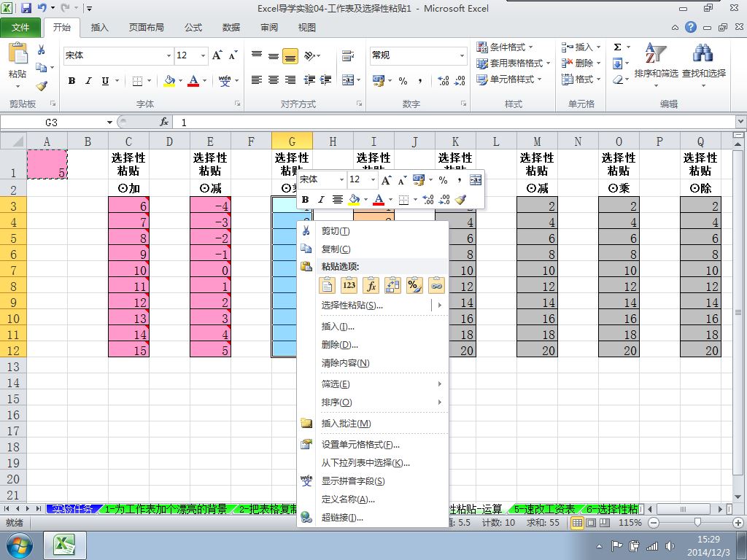The image size is (747, 560).
Task: Choose 复制(C) from the context menu
Action: [x=372, y=249]
